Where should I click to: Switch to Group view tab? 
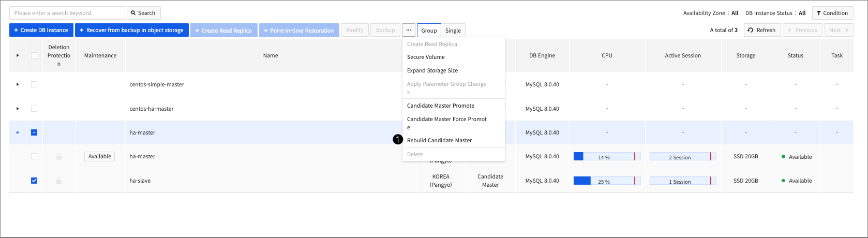(429, 31)
